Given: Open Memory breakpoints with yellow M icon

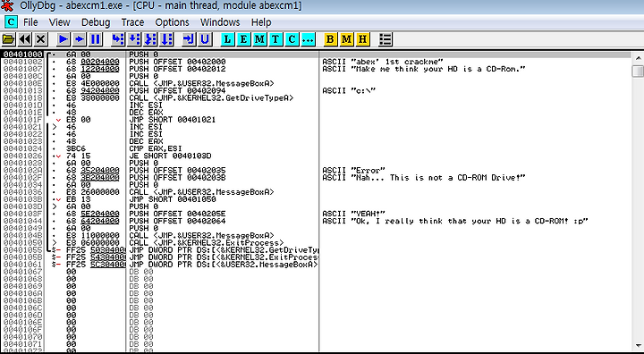Looking at the screenshot, I should pos(347,39).
